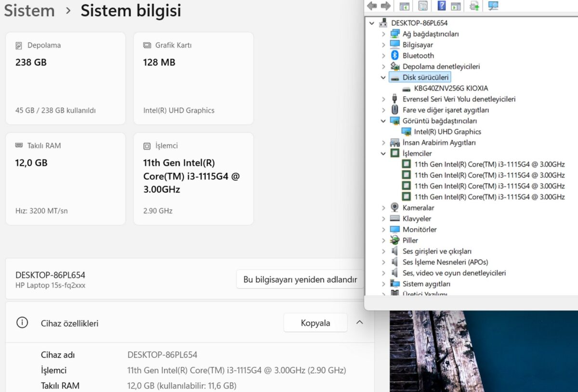Expand the Bilgisayar node
The width and height of the screenshot is (578, 392).
(383, 45)
